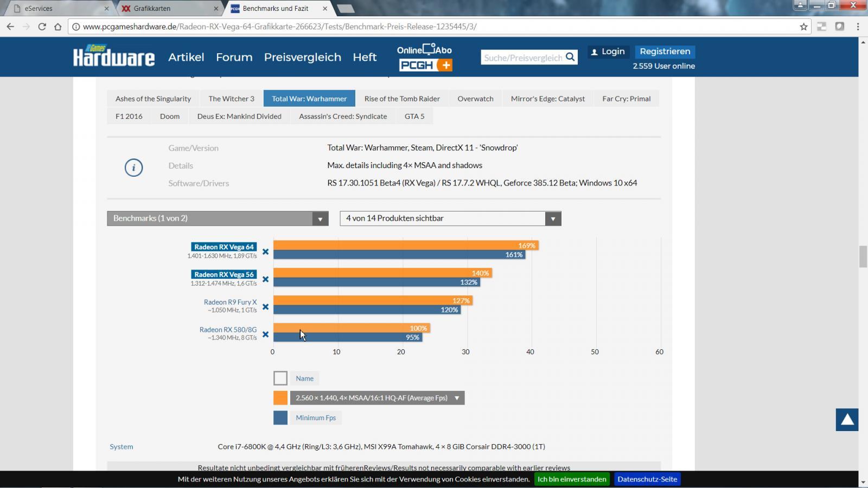This screenshot has height=488, width=868.
Task: Open the Online Abo PCGH plus offer
Action: (x=425, y=57)
